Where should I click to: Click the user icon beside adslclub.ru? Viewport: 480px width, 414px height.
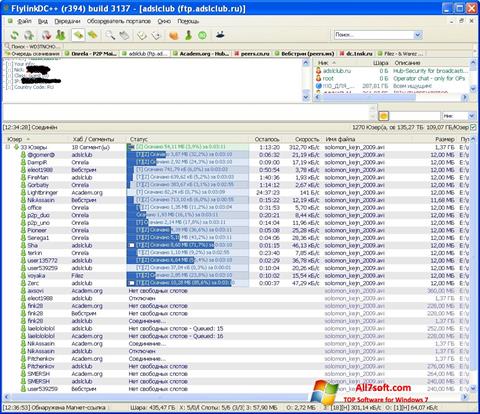coord(319,71)
